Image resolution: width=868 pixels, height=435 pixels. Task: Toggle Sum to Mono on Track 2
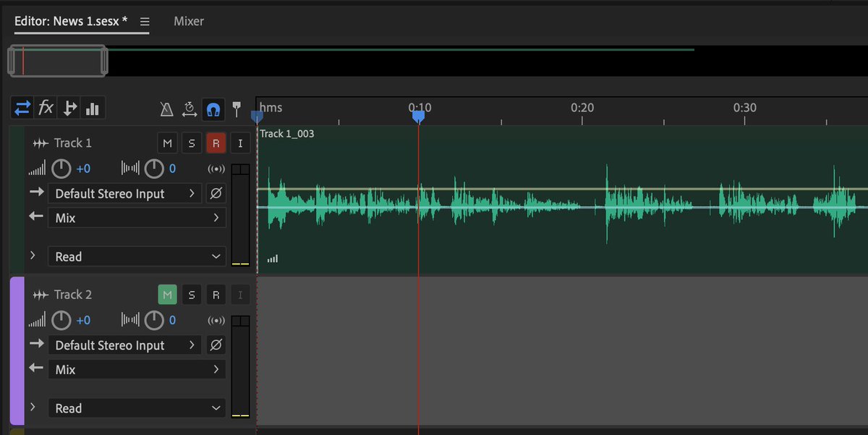(216, 321)
